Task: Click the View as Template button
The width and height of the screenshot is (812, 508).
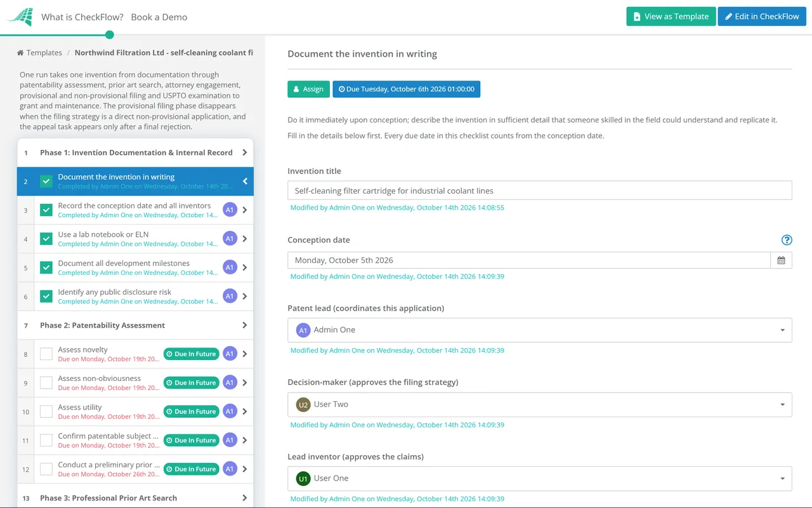Action: pyautogui.click(x=671, y=17)
